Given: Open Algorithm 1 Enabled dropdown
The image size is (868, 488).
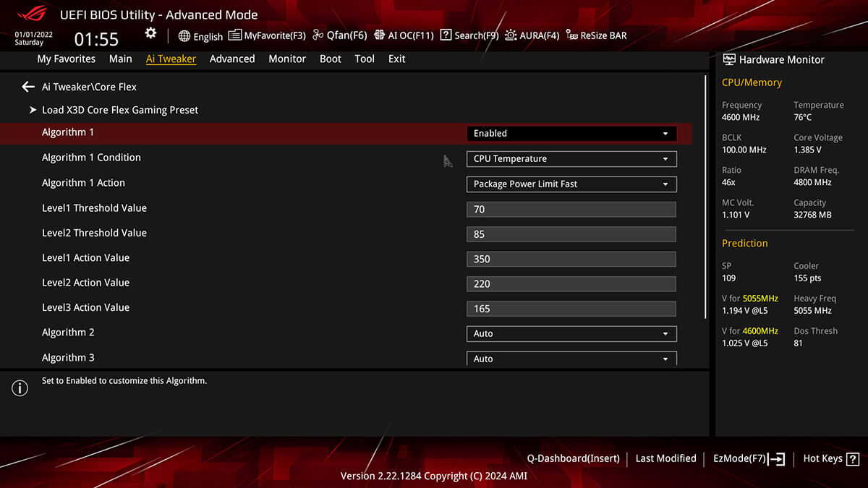Looking at the screenshot, I should pyautogui.click(x=571, y=133).
